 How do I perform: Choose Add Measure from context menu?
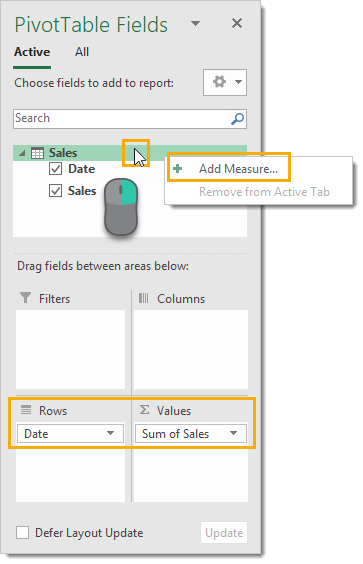(x=238, y=168)
